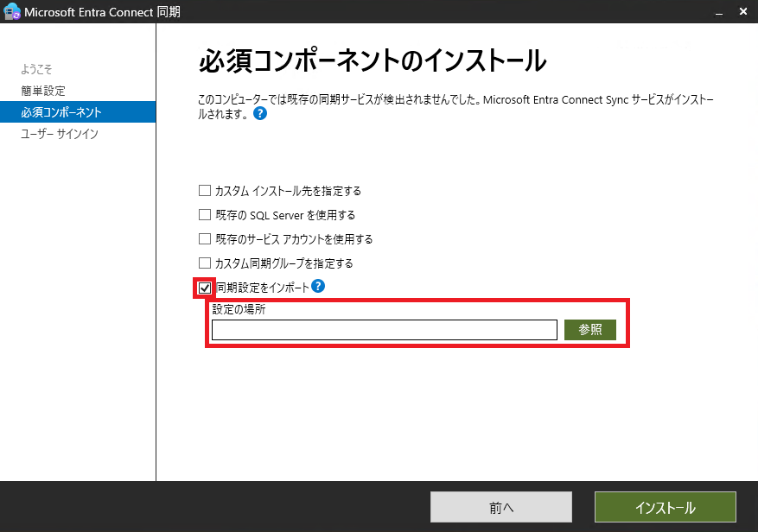Go to 簡単設定 step in sidebar
This screenshot has height=532, width=758.
click(x=43, y=91)
